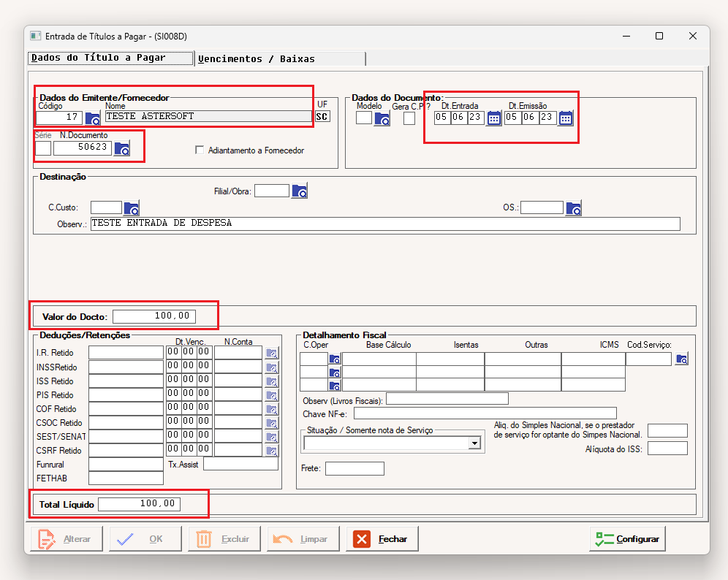
Task: Click the Chave NF-e input field
Action: [x=485, y=413]
